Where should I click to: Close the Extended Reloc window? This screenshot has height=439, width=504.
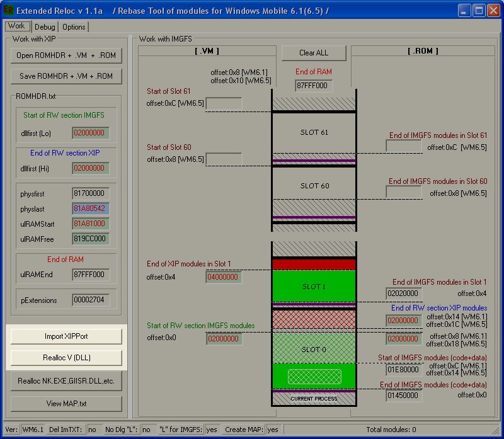tap(493, 11)
